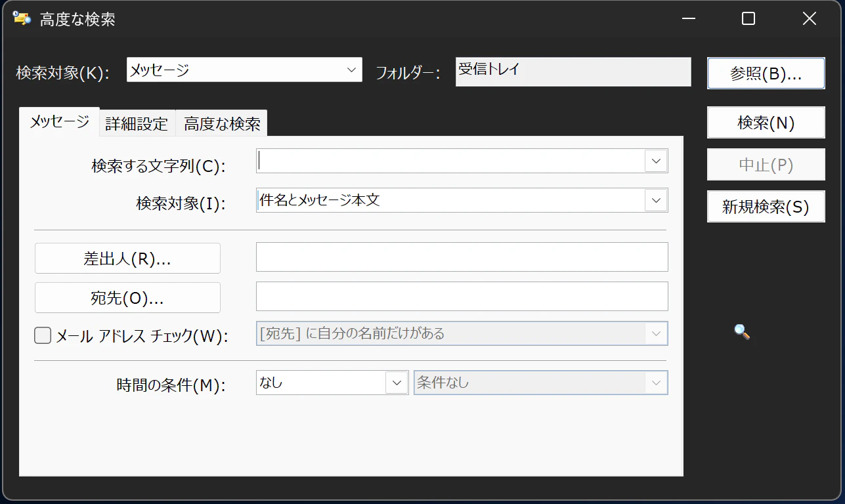Start search with 検索(N) button
Screen dimensions: 845x504
point(766,123)
